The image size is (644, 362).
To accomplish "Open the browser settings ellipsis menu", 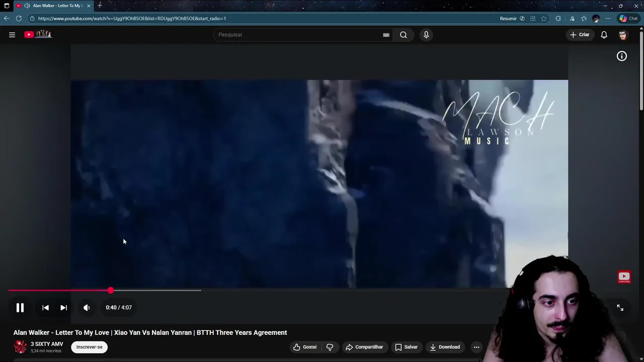I will 608,19.
